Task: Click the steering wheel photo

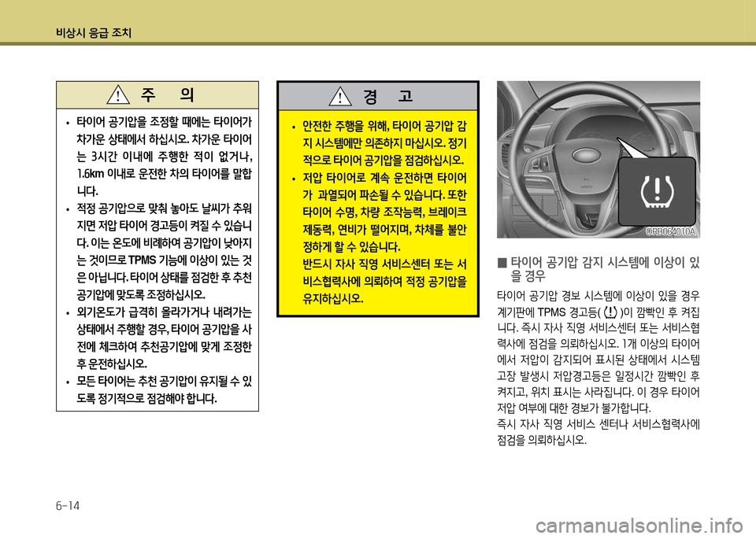Action: coord(598,160)
